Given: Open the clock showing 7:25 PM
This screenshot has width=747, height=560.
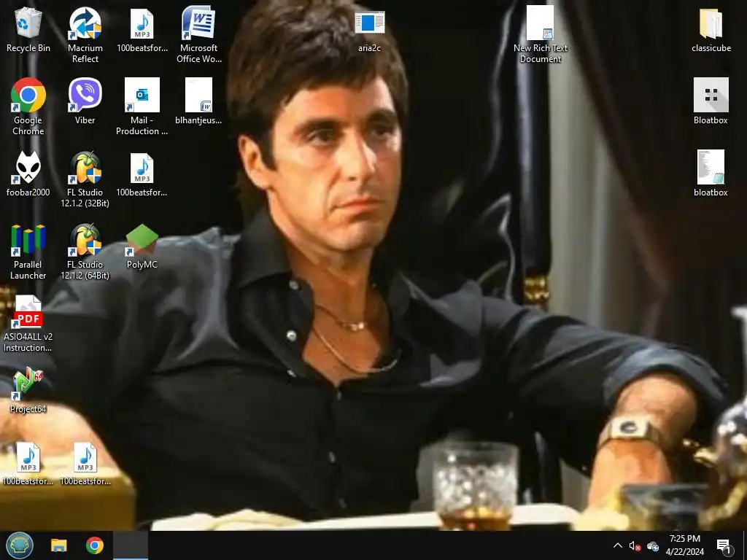Looking at the screenshot, I should point(684,545).
